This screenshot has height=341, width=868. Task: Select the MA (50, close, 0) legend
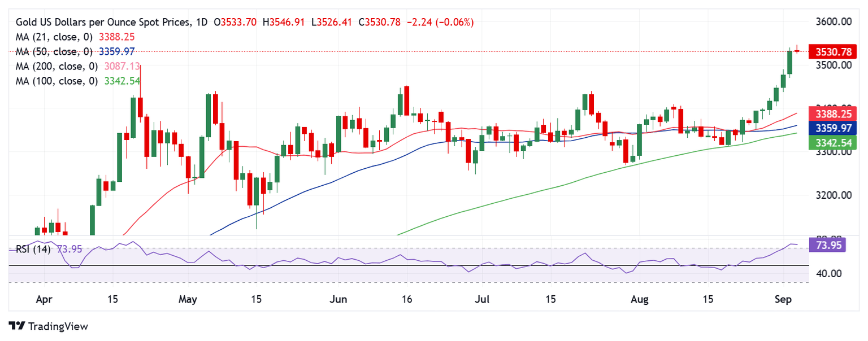(x=54, y=51)
